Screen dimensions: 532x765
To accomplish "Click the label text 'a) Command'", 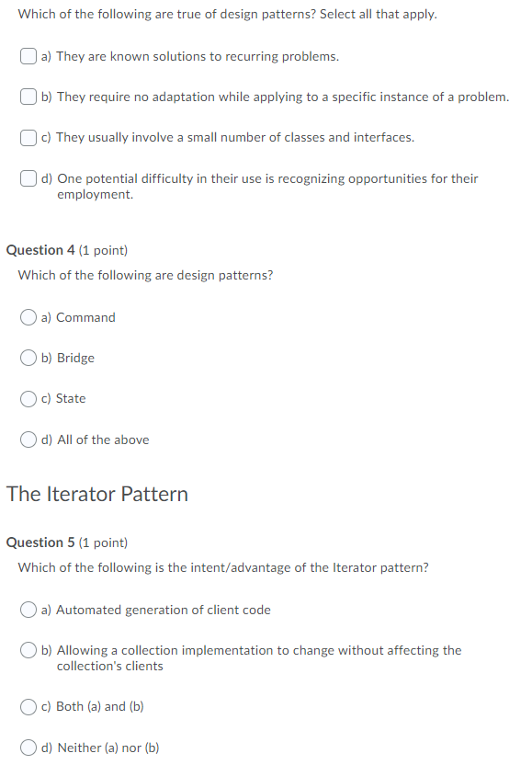I will [x=78, y=317].
